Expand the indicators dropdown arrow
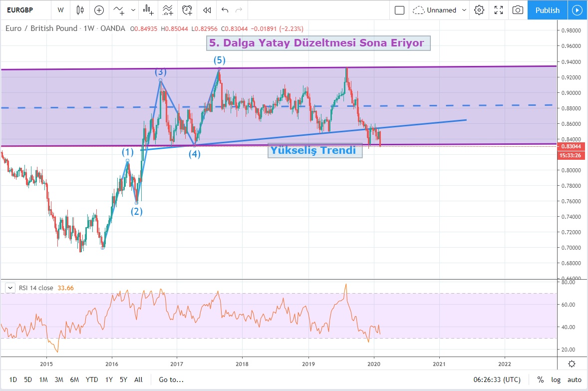Viewport: 588px width, 391px height. pos(133,10)
